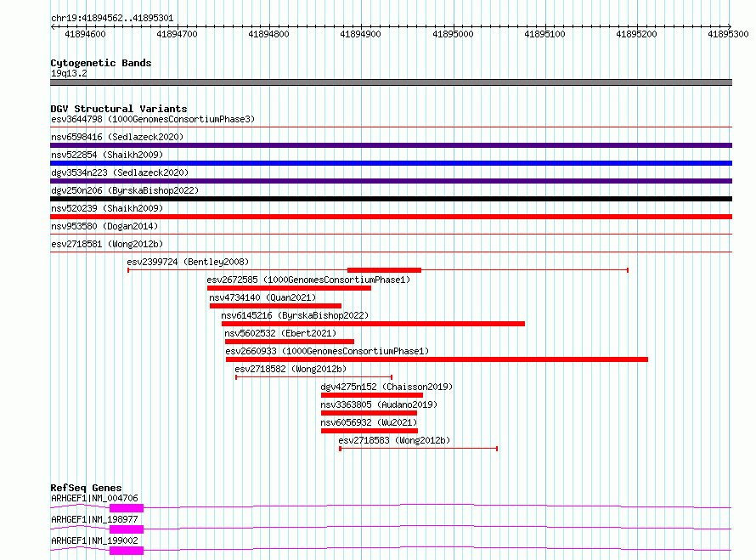The height and width of the screenshot is (560, 756).
Task: Open the nsv953580 (Dogan2014) variant label
Action: click(104, 226)
